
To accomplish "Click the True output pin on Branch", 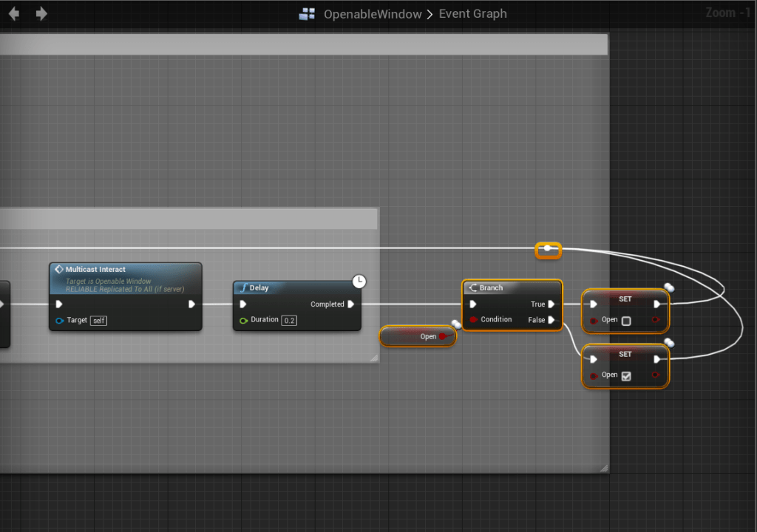I will tap(551, 304).
